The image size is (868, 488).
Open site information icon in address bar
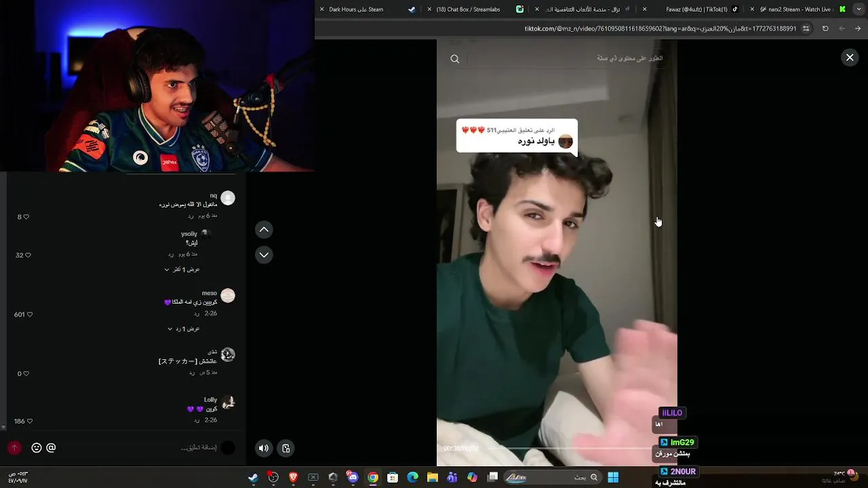[x=806, y=28]
